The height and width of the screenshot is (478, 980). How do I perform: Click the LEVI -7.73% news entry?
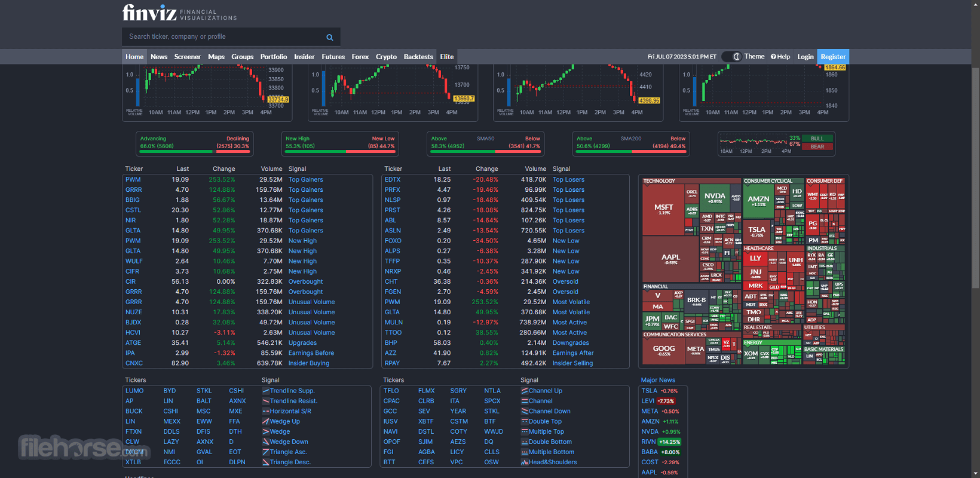[658, 401]
